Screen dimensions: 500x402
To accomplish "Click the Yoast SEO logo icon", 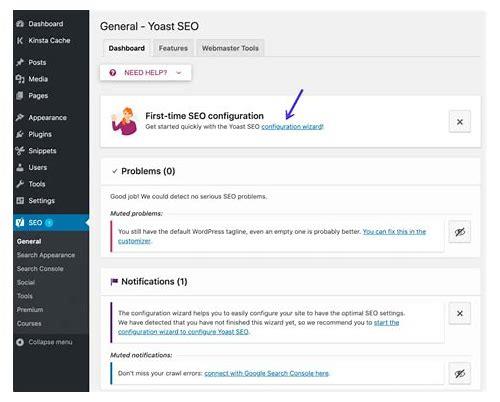I will pos(20,223).
